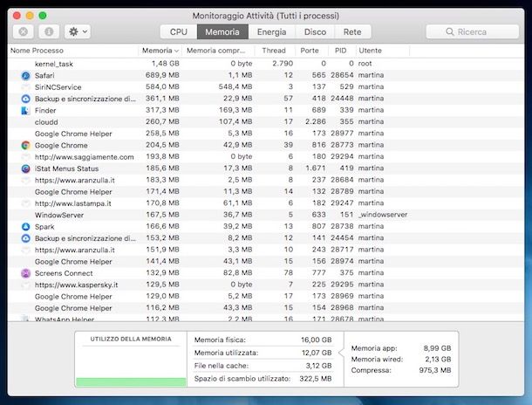Sort by PID column header
The image size is (532, 405).
click(340, 51)
